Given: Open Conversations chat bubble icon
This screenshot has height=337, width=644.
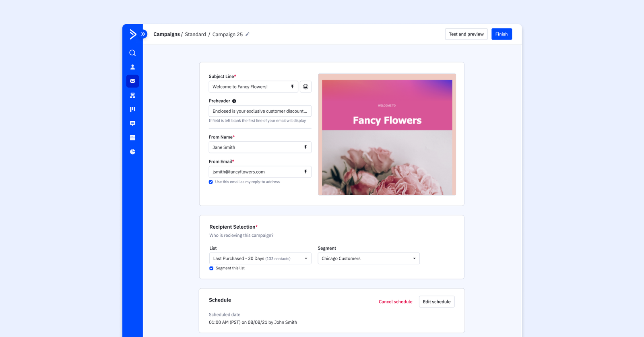Looking at the screenshot, I should [132, 124].
